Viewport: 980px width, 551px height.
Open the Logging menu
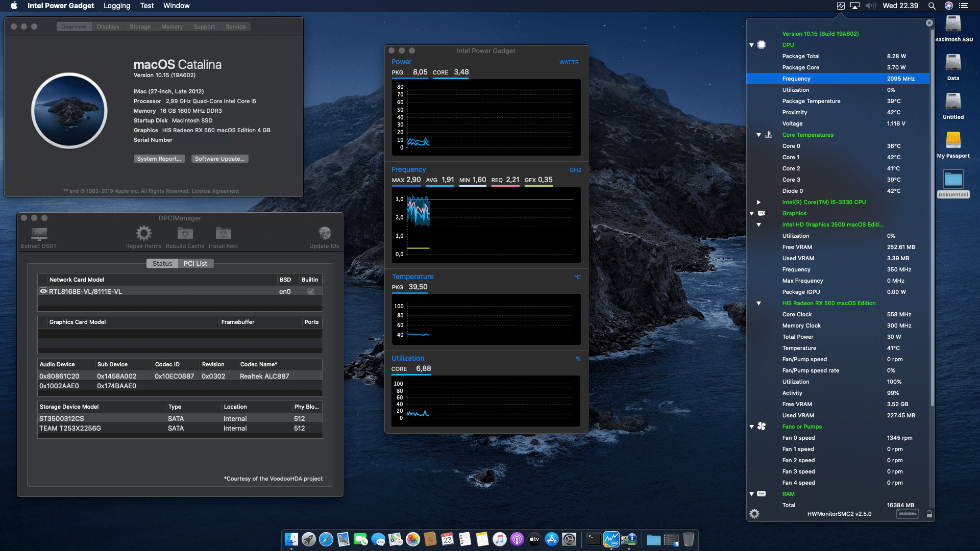click(x=116, y=6)
